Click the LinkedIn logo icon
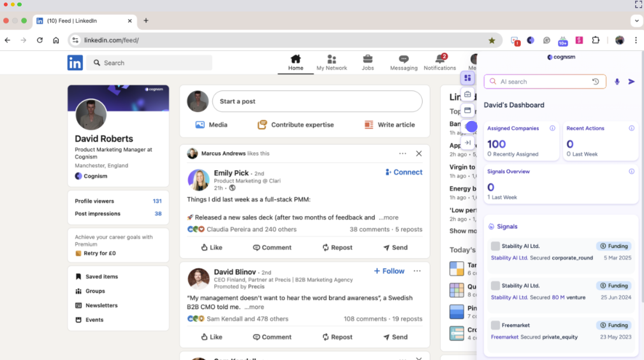Screen dimensions: 644x360 (x=75, y=63)
